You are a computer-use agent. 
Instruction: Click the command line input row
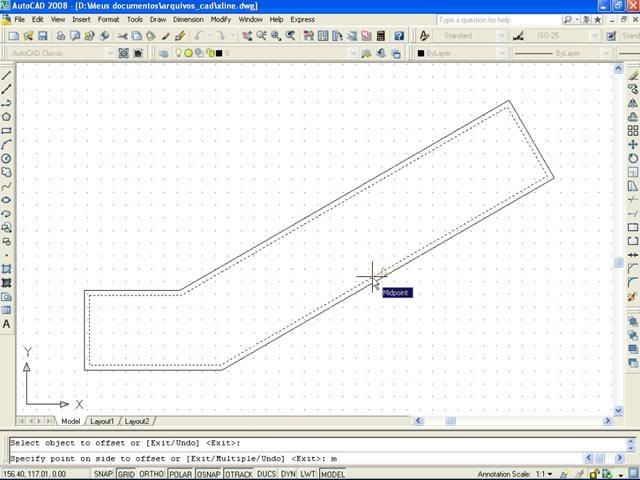(297, 458)
